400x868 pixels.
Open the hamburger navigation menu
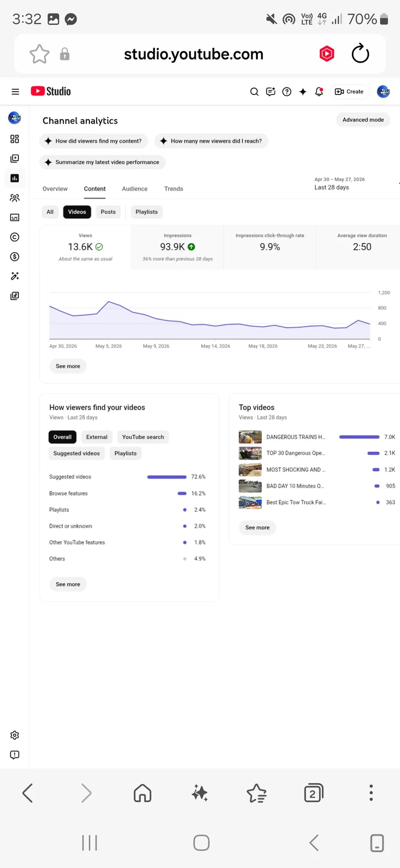[x=15, y=92]
